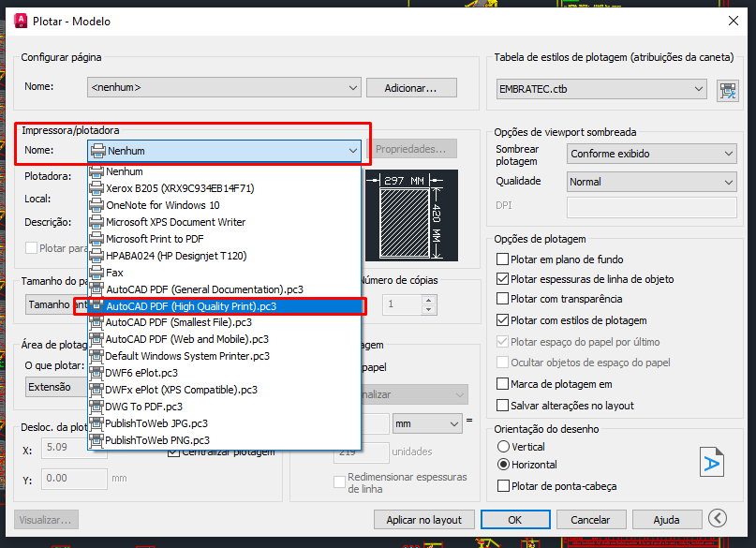Uncheck Plotar com estilos de plotagem
The height and width of the screenshot is (548, 756).
click(x=503, y=320)
